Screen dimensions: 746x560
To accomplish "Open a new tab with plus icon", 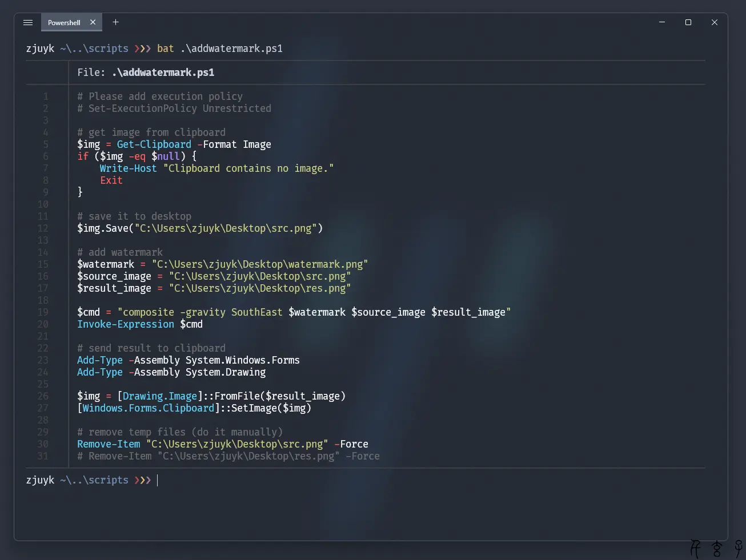I will pos(115,22).
